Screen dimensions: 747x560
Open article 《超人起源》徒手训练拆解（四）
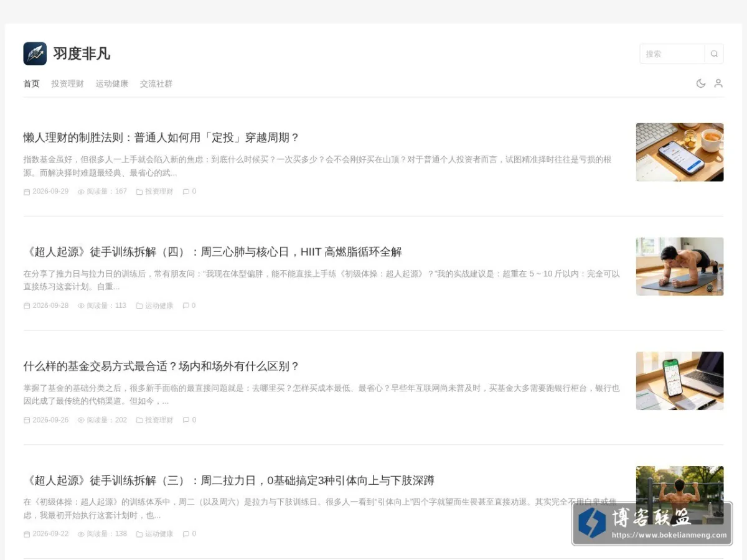213,252
